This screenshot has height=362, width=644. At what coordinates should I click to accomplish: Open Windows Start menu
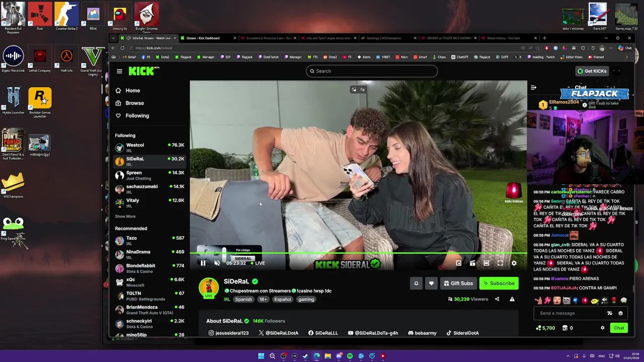coord(261,356)
